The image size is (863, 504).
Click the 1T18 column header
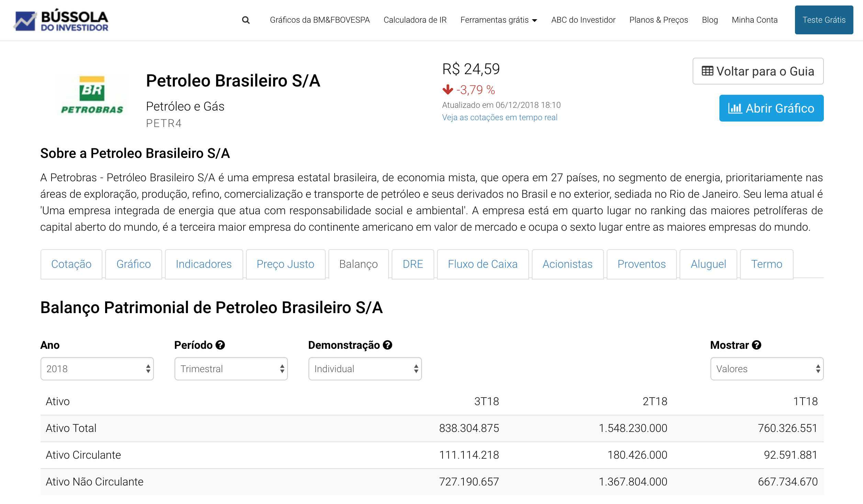(805, 401)
